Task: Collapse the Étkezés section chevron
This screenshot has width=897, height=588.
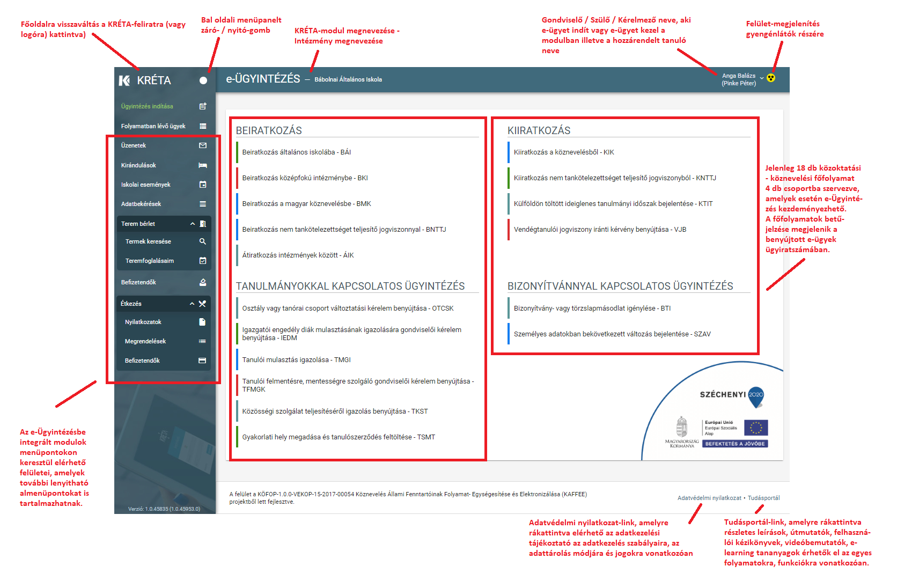Action: (192, 304)
